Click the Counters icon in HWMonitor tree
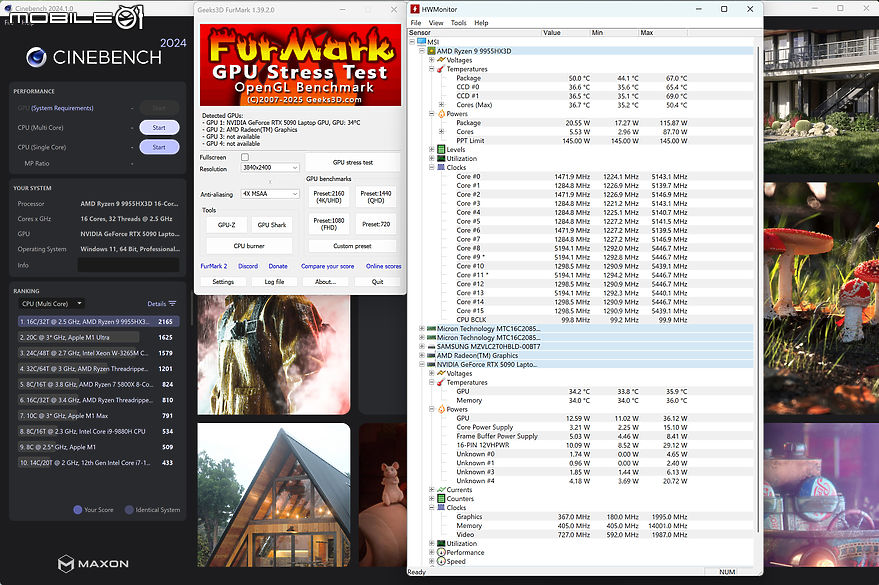Viewport: 879px width, 585px height. (x=441, y=499)
